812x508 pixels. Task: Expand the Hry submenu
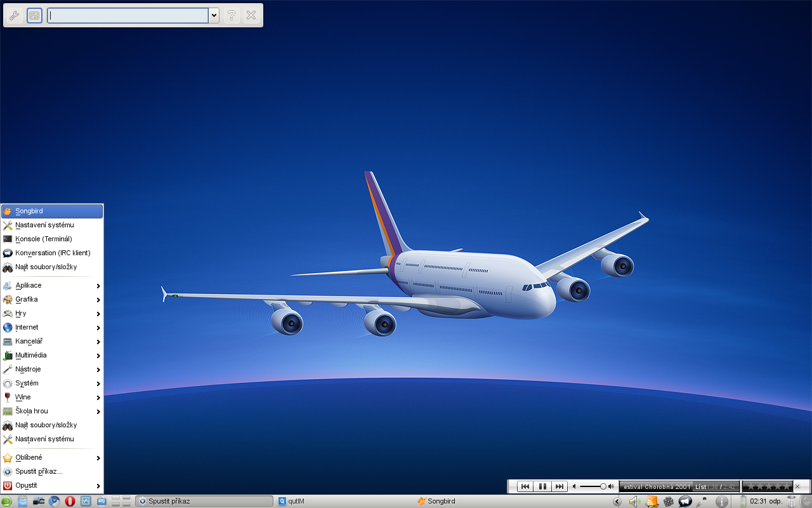pyautogui.click(x=52, y=313)
